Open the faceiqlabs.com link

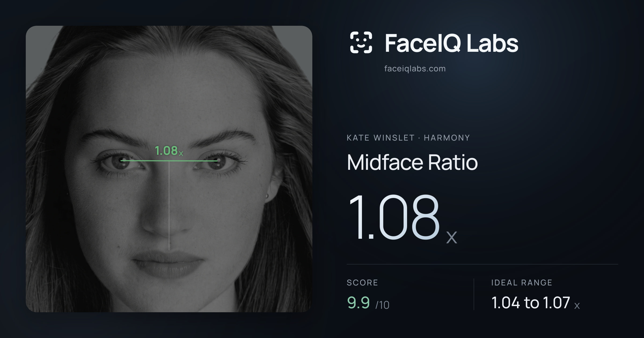pyautogui.click(x=415, y=69)
